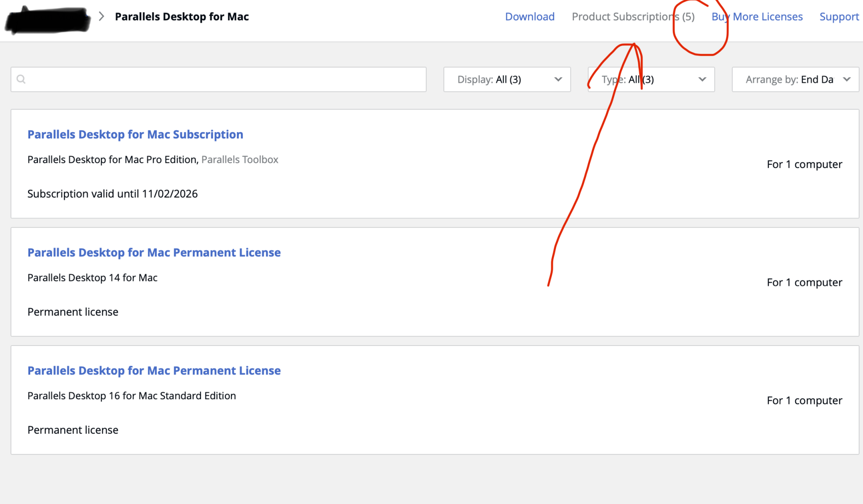Click the Display dropdown chevron icon
The height and width of the screenshot is (504, 863).
558,79
